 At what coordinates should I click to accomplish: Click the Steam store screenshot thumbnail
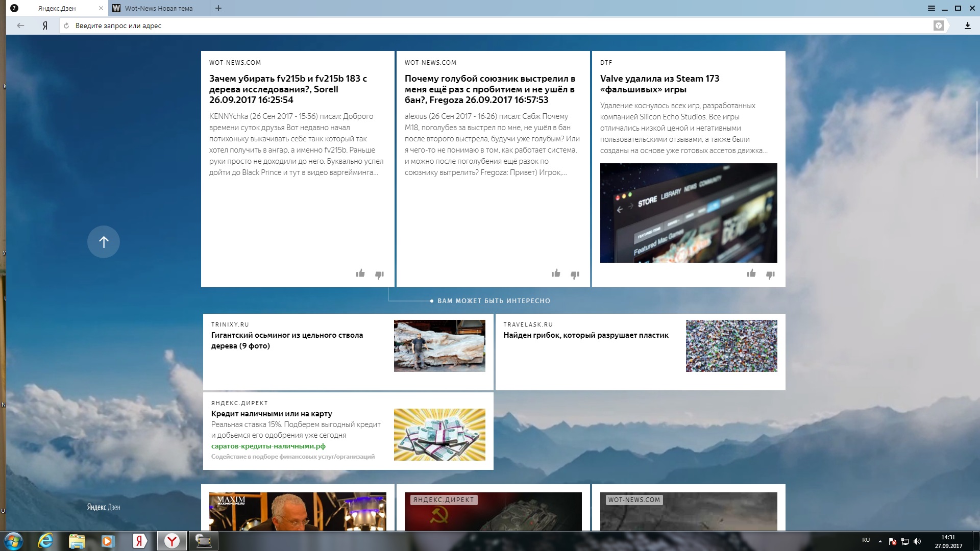[688, 213]
